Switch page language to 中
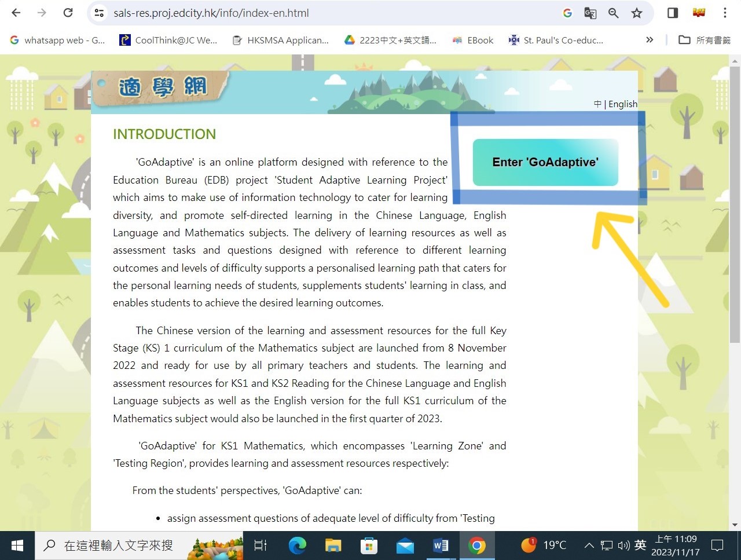The width and height of the screenshot is (741, 560). [597, 104]
